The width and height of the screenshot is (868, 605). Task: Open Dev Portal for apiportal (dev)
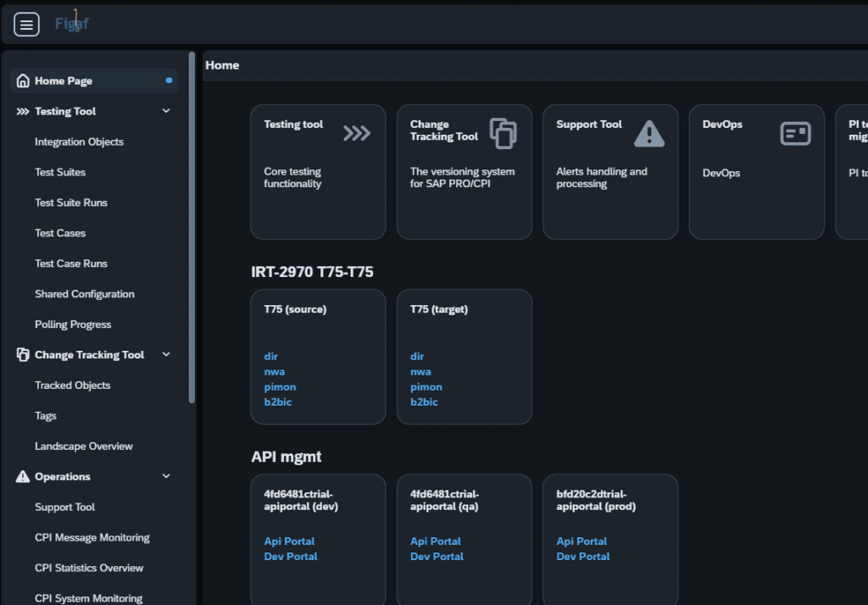click(291, 557)
